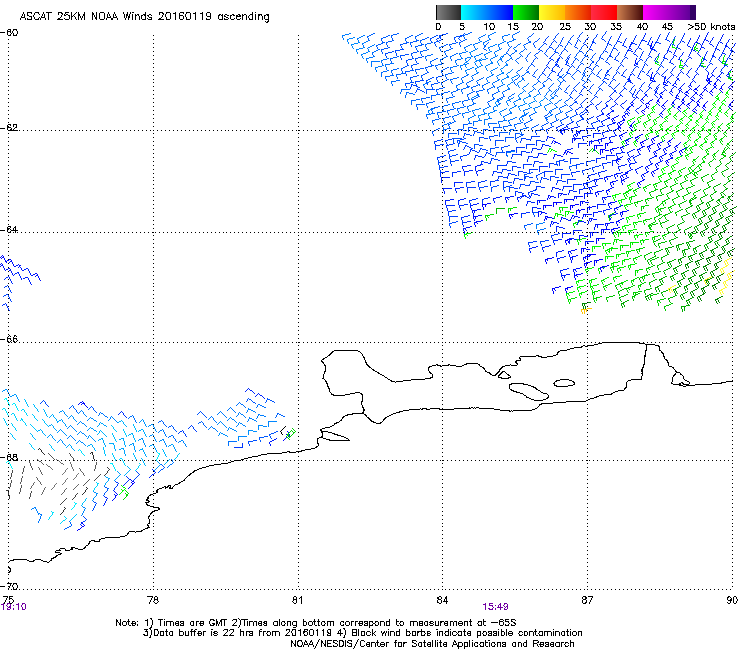Click the -60 latitude axis label

(x=10, y=33)
